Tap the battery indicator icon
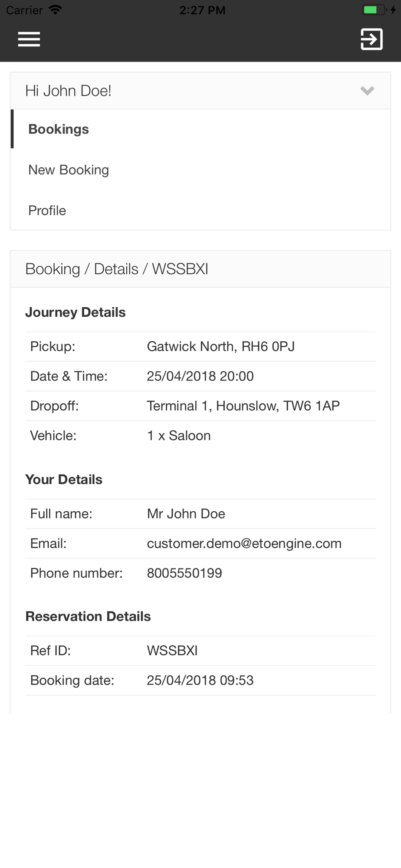The width and height of the screenshot is (401, 868). point(373,10)
